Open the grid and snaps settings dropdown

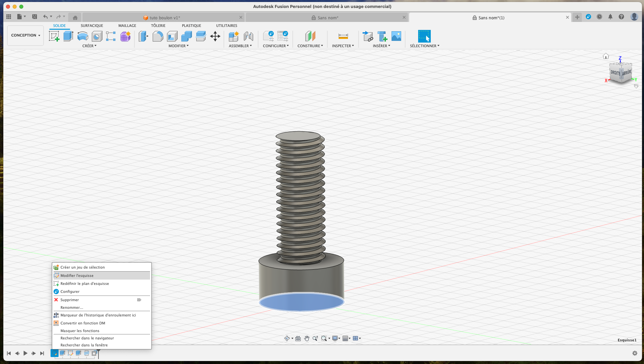tap(346, 338)
